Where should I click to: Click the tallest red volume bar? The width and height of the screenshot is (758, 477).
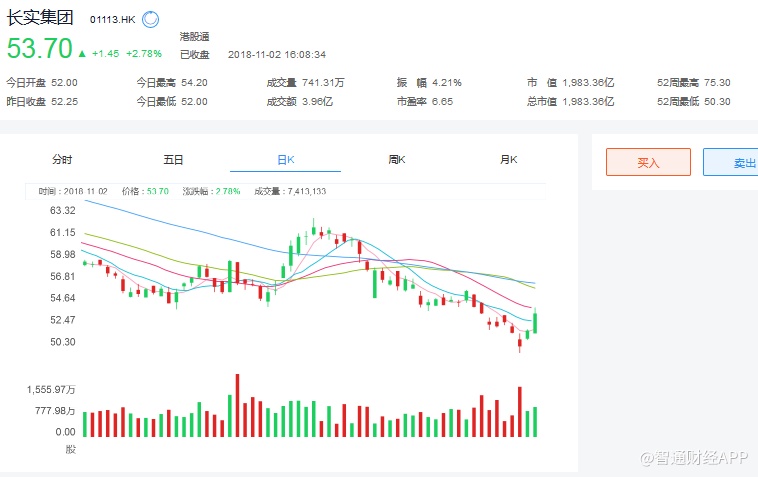click(237, 405)
